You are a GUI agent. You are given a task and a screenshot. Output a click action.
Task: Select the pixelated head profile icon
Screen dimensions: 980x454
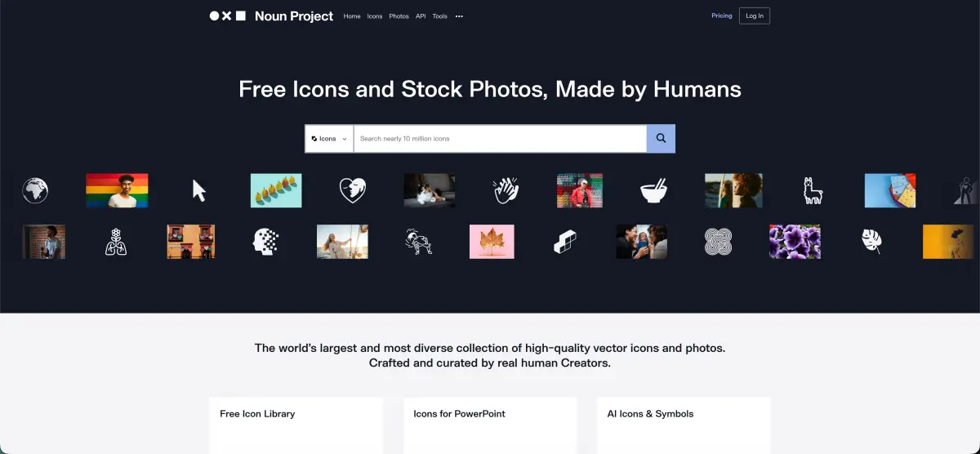click(x=265, y=242)
